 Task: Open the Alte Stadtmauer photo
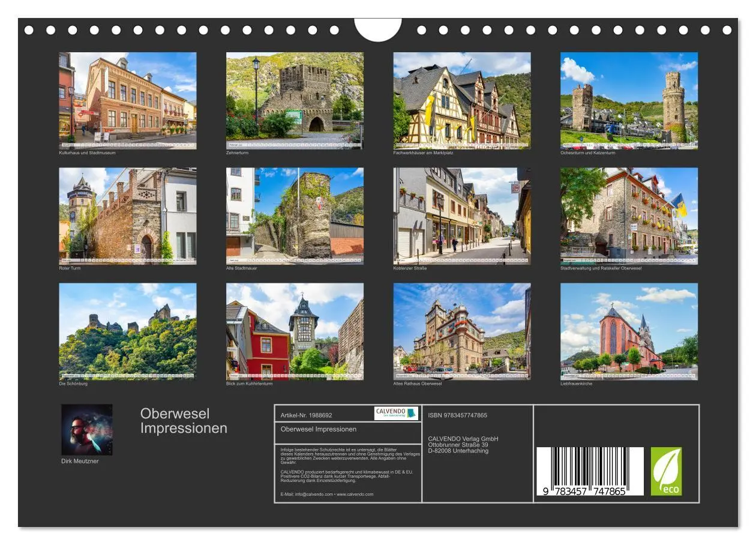295,216
